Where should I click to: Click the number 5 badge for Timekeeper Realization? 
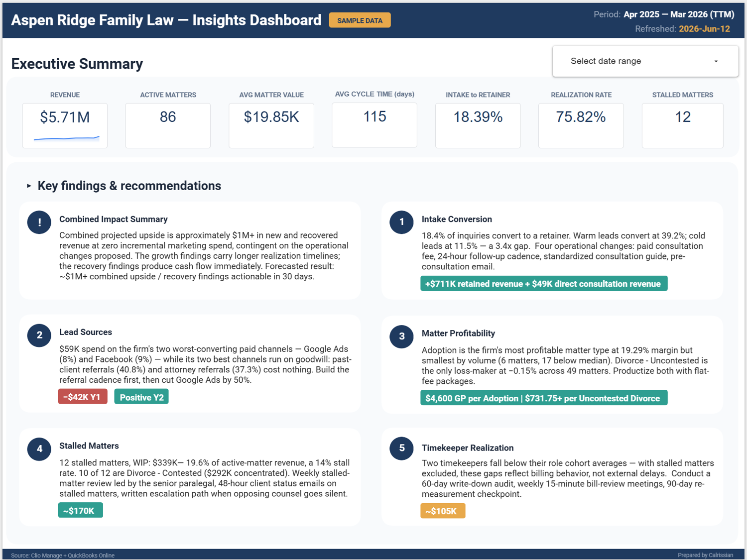coord(401,448)
